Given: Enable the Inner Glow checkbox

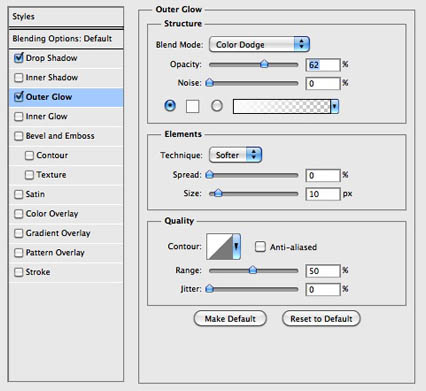Looking at the screenshot, I should pos(19,117).
